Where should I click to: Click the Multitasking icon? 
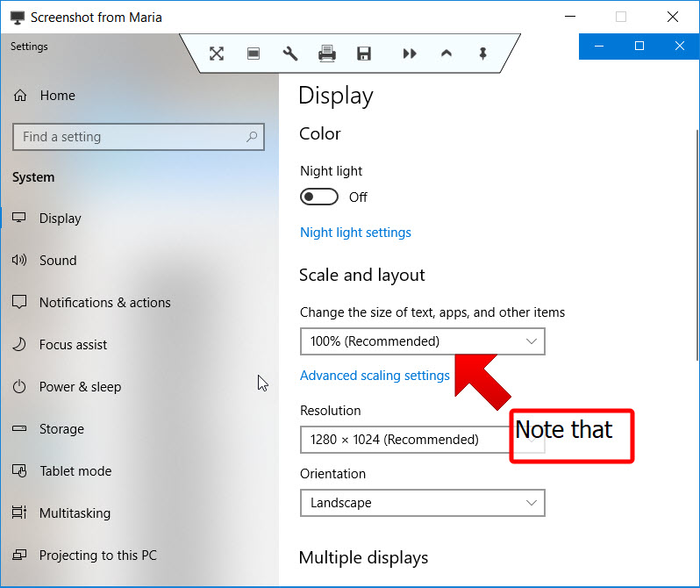click(x=19, y=513)
